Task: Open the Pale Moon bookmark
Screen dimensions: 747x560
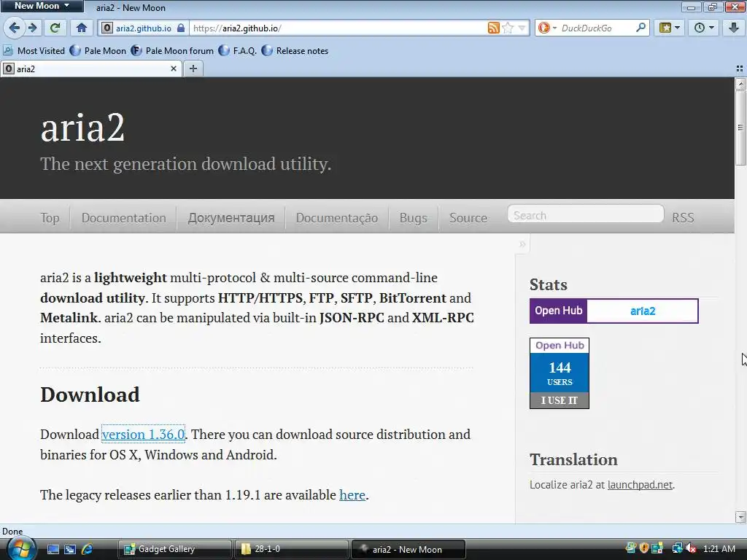Action: pyautogui.click(x=98, y=50)
